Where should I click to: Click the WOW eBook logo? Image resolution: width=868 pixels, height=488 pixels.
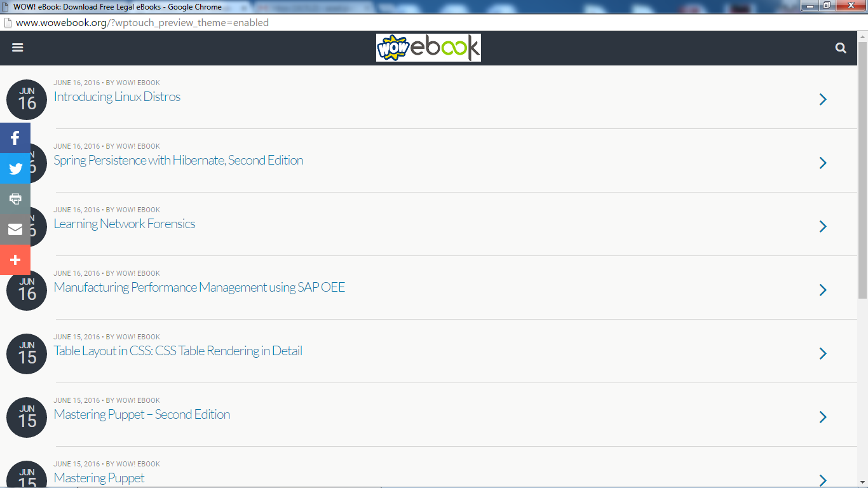pyautogui.click(x=428, y=48)
